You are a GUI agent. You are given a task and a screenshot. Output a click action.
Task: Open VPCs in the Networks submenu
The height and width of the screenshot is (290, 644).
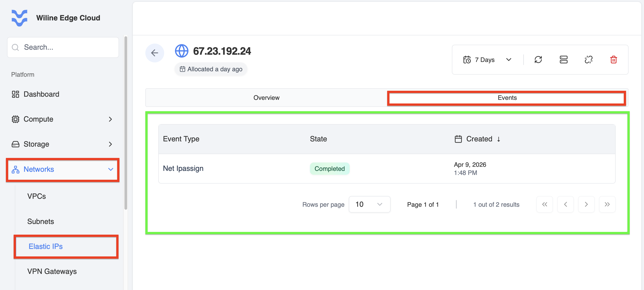37,196
